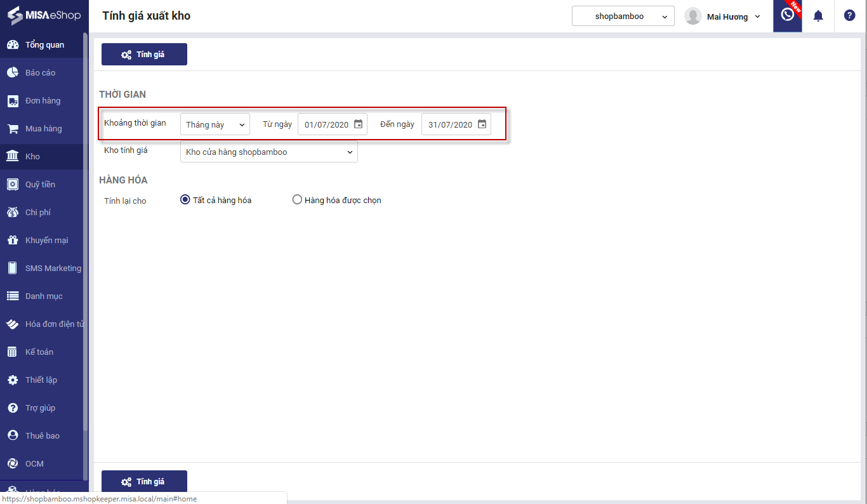
Task: Open Kho tính giá warehouse dropdown
Action: (x=269, y=152)
